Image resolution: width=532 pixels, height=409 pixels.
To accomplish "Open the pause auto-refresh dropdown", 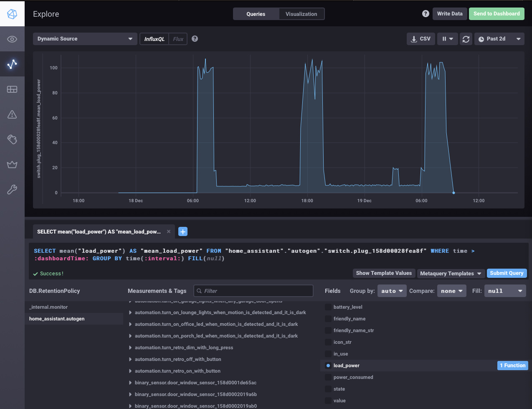I will [448, 39].
